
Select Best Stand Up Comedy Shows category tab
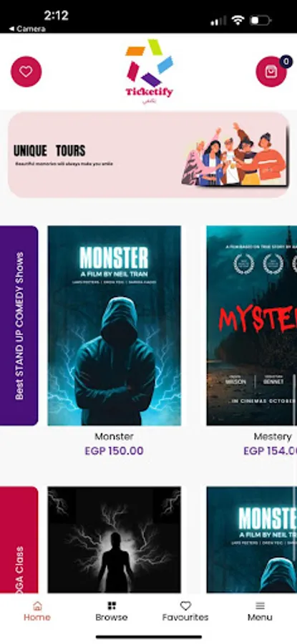pos(19,326)
